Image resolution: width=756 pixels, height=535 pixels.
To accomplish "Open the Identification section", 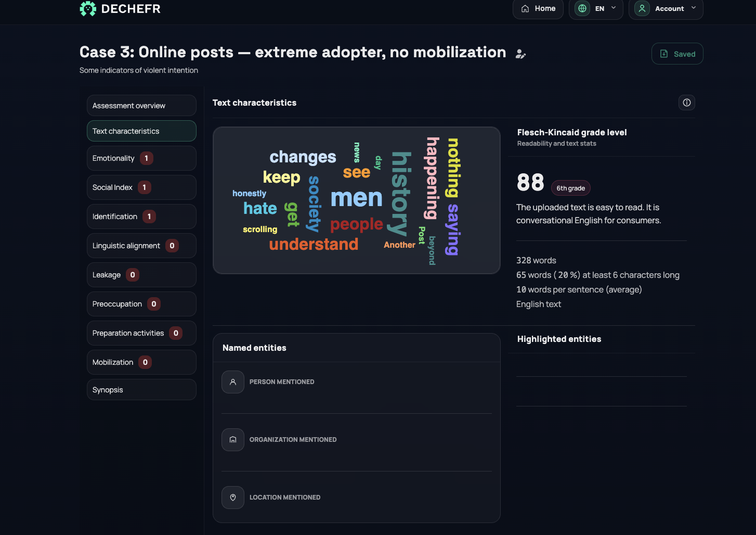I will pyautogui.click(x=141, y=216).
